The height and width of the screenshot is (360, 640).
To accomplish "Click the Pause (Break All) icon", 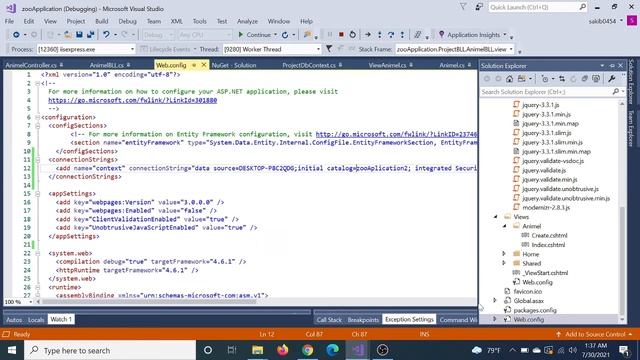I will point(330,35).
